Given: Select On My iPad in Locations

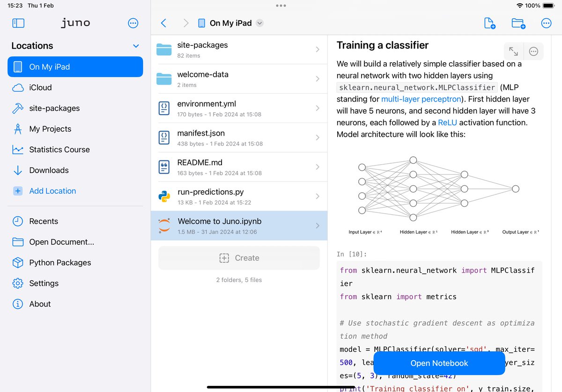Looking at the screenshot, I should (x=75, y=67).
